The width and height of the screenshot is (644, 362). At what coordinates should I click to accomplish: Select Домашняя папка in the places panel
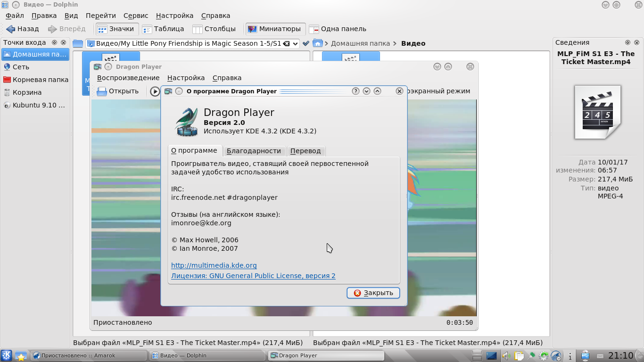coord(35,54)
